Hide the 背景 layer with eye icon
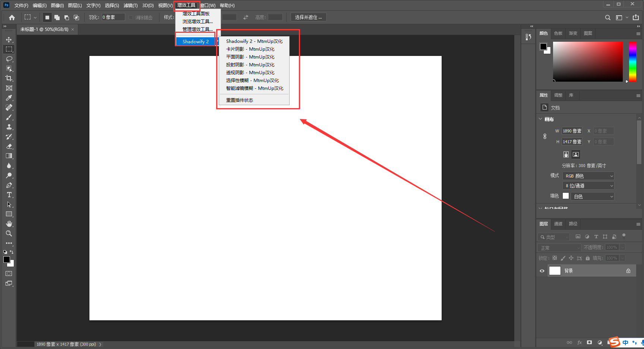Image resolution: width=644 pixels, height=349 pixels. (x=542, y=271)
